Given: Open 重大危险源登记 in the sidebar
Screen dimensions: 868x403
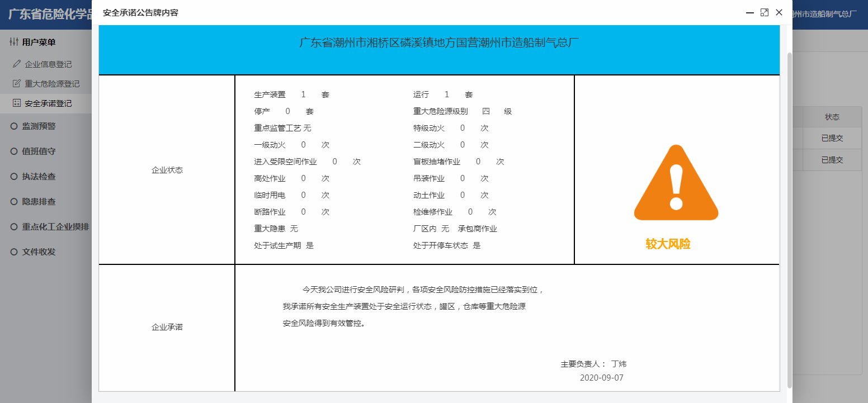Looking at the screenshot, I should (46, 84).
